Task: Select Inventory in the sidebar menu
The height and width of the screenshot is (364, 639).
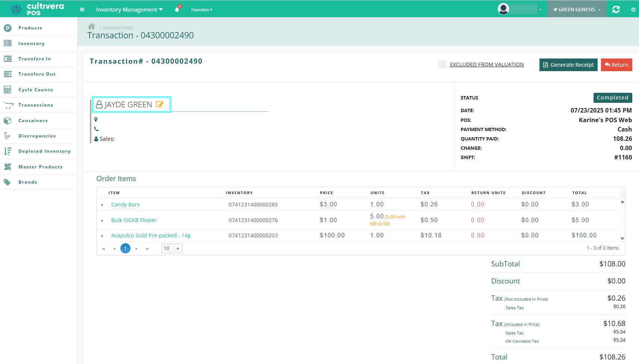Action: [32, 44]
